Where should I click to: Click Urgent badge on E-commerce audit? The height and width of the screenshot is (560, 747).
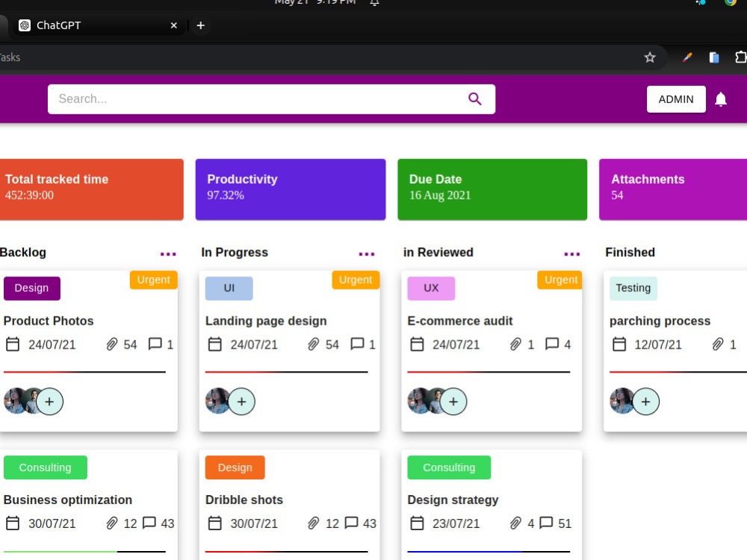click(561, 280)
